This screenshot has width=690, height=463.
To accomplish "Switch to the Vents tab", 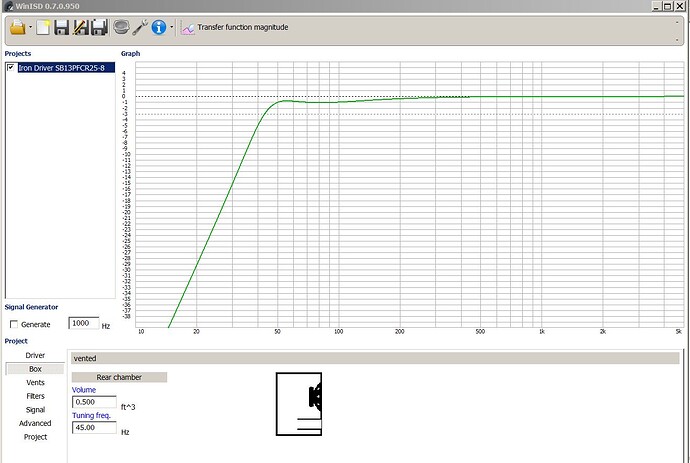I will 35,382.
